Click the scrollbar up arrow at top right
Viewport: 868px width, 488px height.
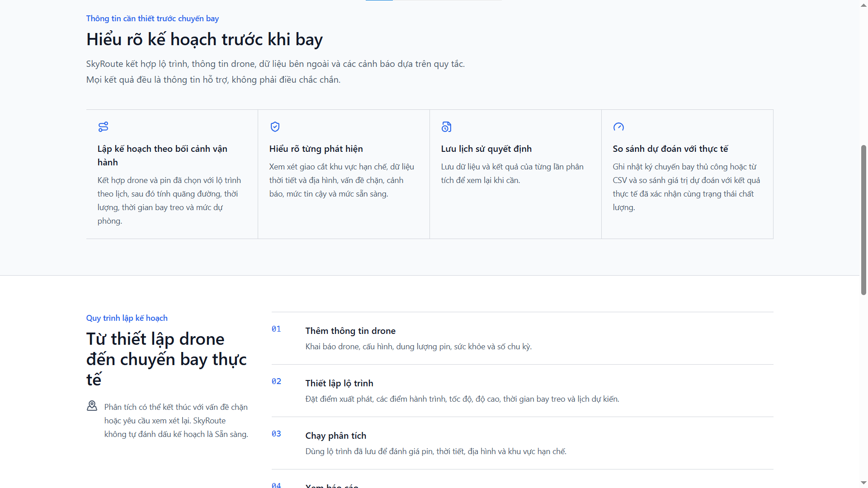point(863,4)
